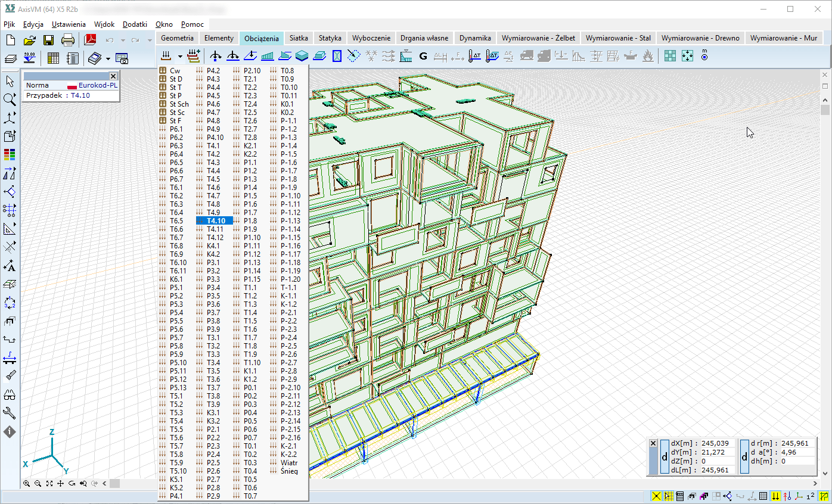The image size is (832, 504).
Task: Close the Norma info panel
Action: pos(113,76)
